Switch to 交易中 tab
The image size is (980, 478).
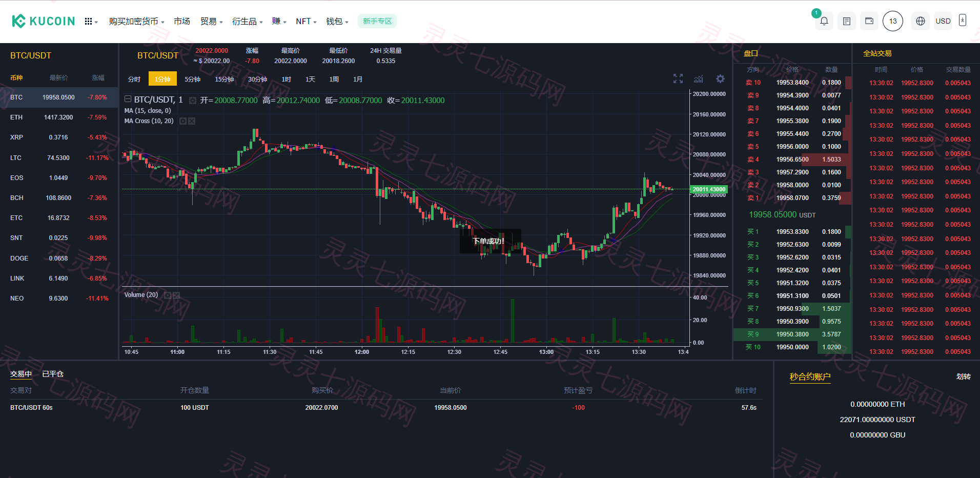click(x=21, y=374)
